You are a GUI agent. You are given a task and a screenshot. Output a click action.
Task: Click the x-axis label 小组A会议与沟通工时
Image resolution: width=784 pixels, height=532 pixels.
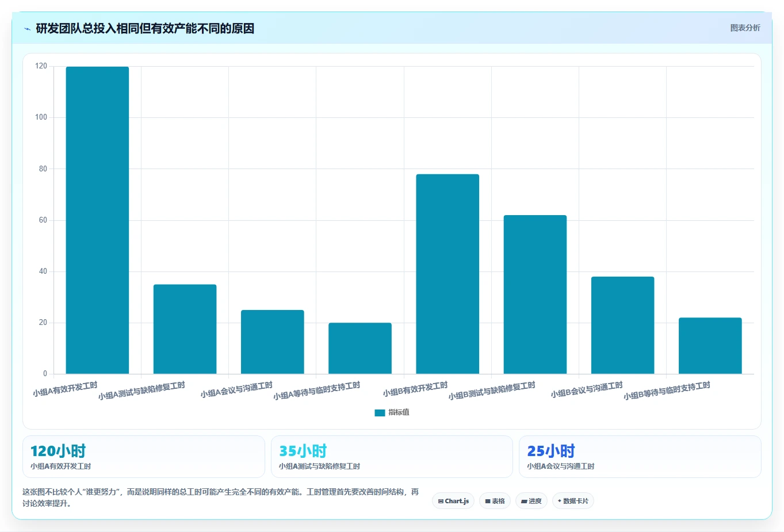click(x=236, y=390)
